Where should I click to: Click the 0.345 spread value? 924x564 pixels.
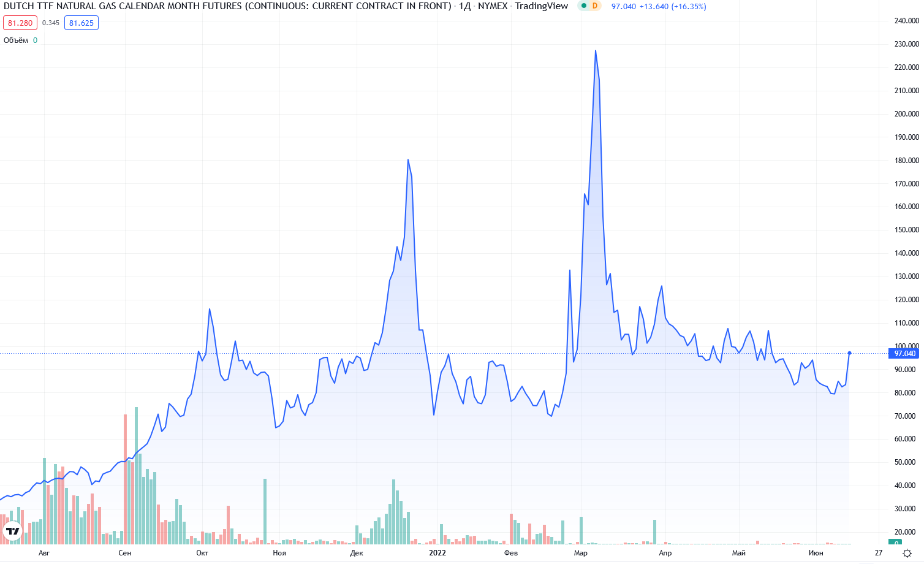[x=51, y=23]
